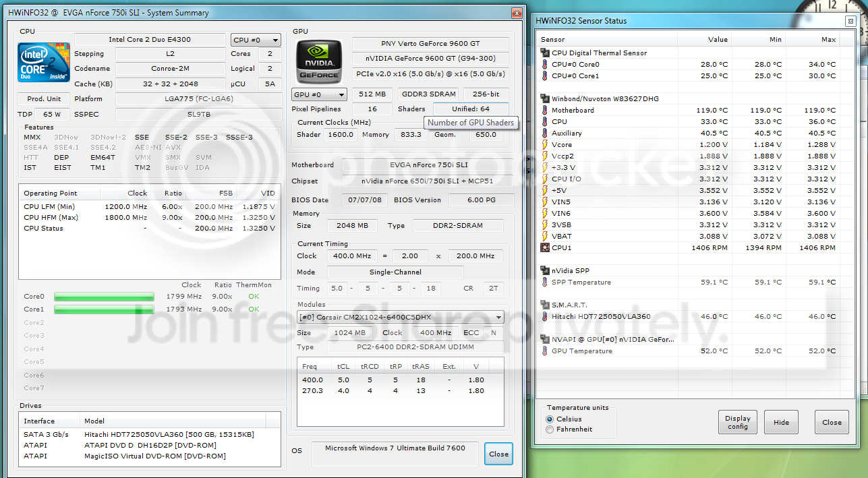Click the S.M.A.R.T. drive sensor icon
Viewport: 868px width, 478px height.
545,305
